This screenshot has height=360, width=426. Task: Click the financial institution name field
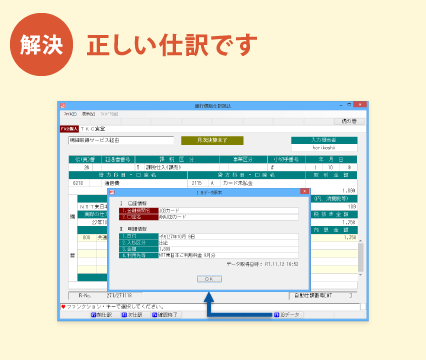[x=228, y=211]
